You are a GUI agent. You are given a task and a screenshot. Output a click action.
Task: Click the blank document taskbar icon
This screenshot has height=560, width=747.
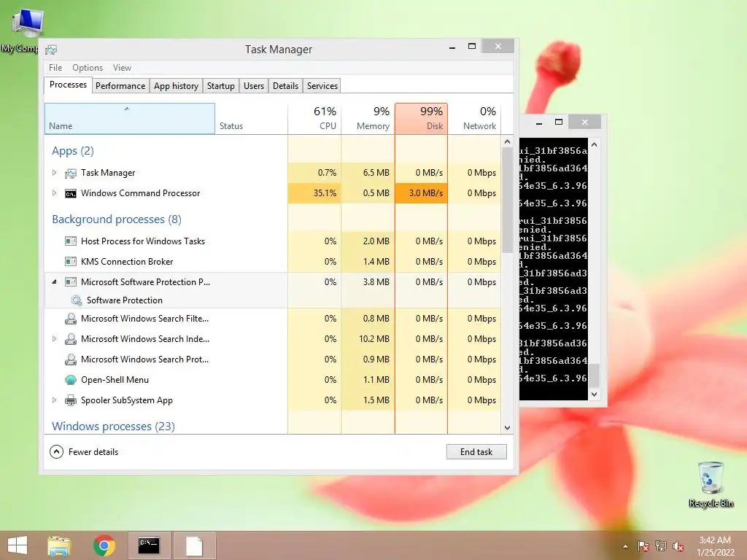pos(194,545)
